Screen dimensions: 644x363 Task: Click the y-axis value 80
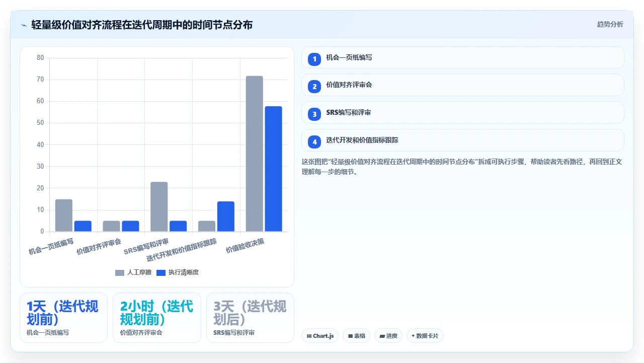(x=40, y=58)
